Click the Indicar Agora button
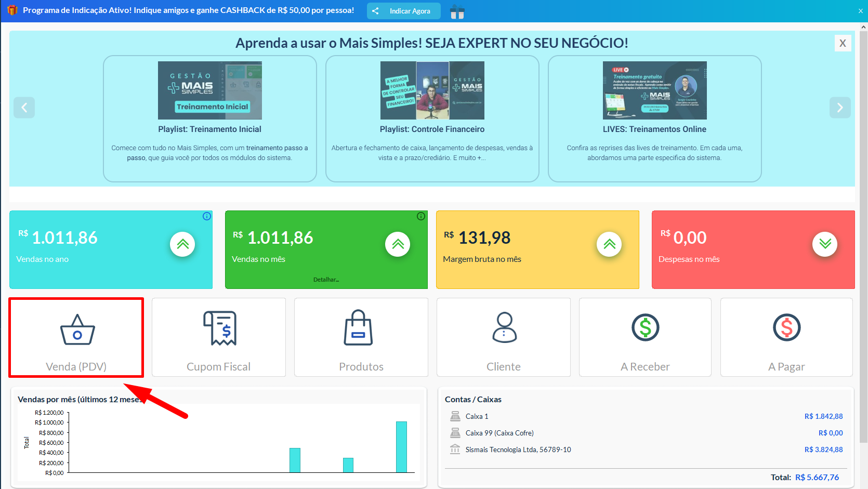This screenshot has width=868, height=489. (404, 11)
